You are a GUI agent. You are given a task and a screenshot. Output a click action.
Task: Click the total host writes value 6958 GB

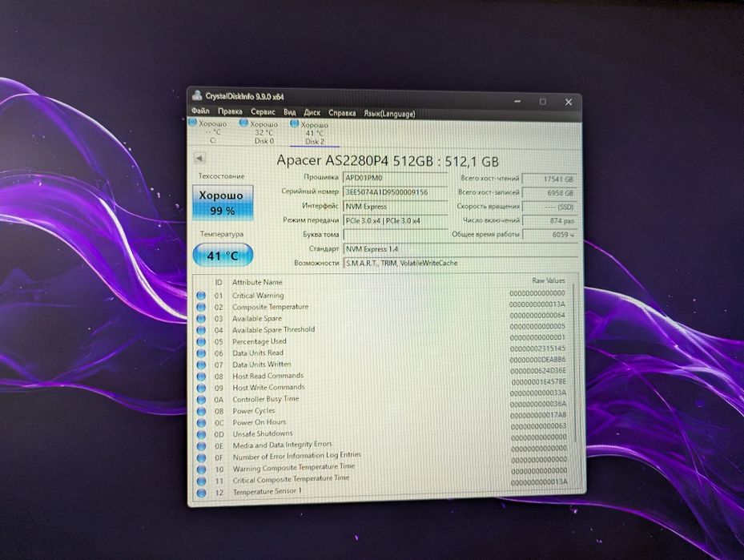(x=549, y=193)
